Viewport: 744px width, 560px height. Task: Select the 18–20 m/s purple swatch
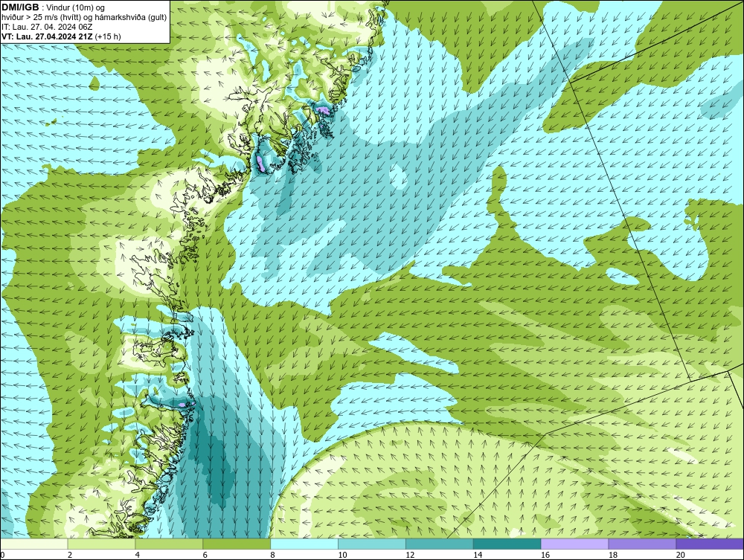click(x=643, y=544)
